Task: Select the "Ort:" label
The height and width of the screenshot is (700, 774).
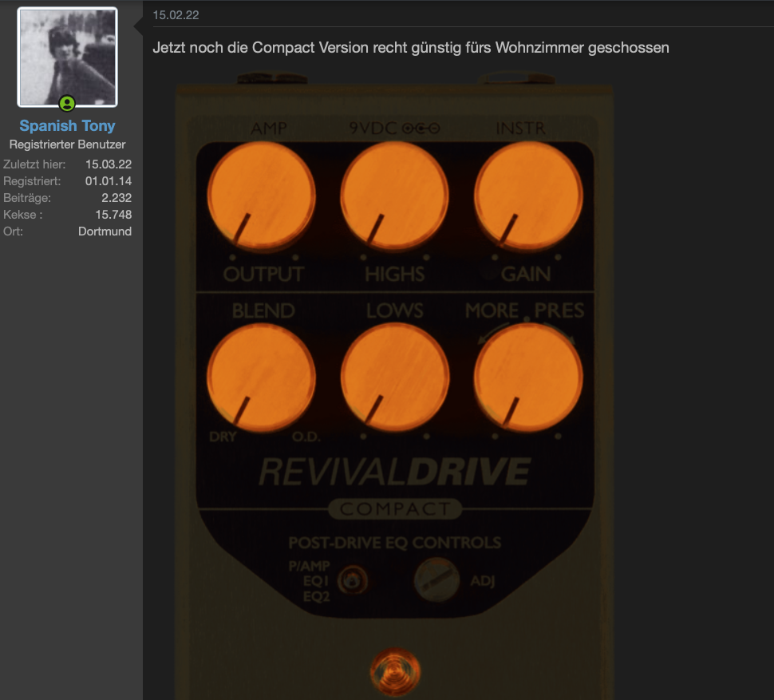Action: click(x=13, y=231)
